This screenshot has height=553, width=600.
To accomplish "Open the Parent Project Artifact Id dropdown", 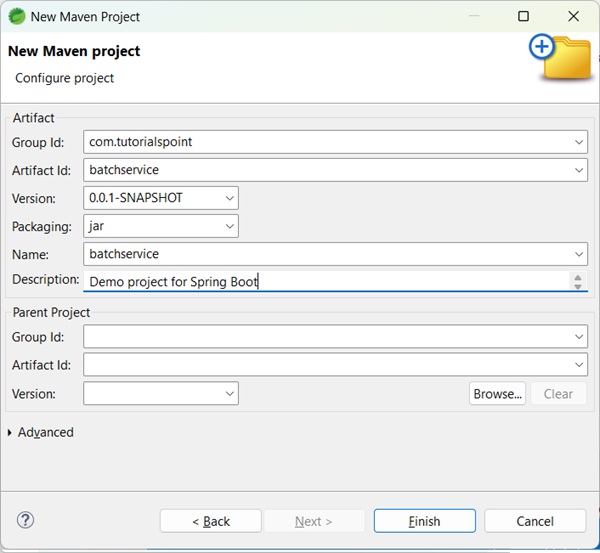I will (x=580, y=365).
